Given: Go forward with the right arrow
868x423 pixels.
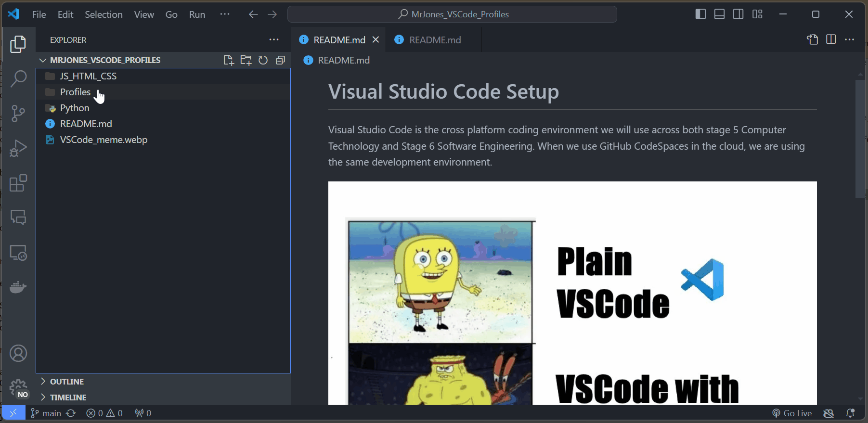Looking at the screenshot, I should point(272,14).
